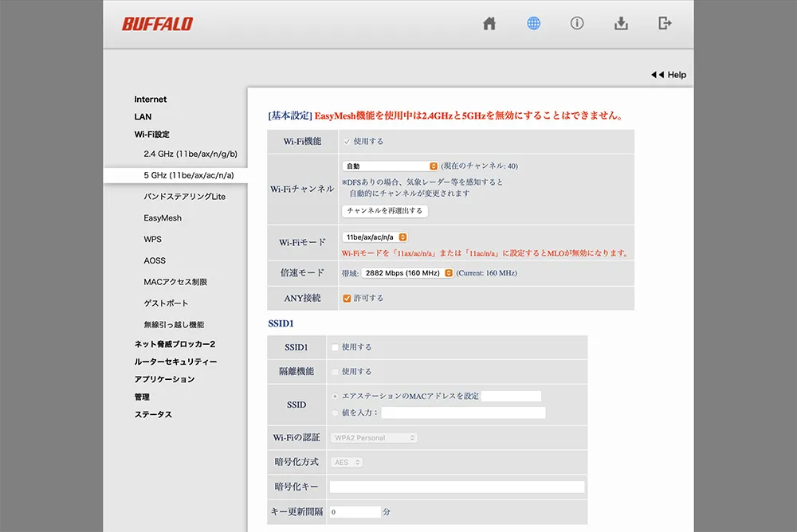The image size is (797, 532).
Task: Log out using the exit icon
Action: [x=665, y=23]
